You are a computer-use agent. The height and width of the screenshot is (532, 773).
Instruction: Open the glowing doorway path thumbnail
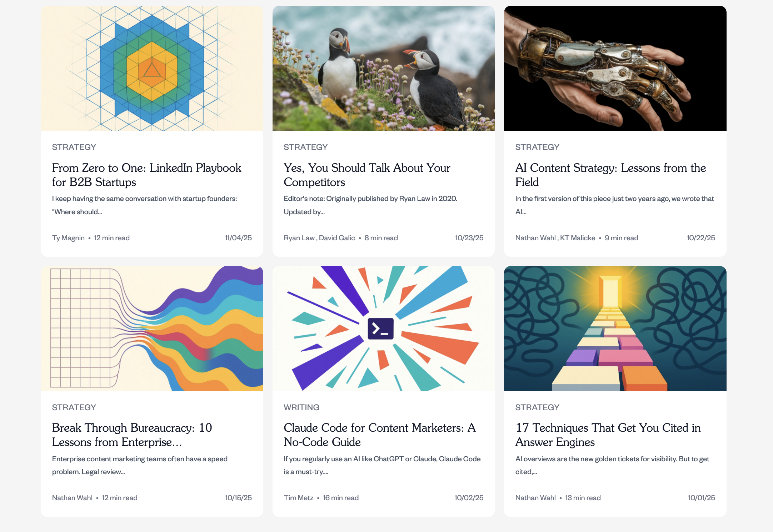[x=615, y=328]
